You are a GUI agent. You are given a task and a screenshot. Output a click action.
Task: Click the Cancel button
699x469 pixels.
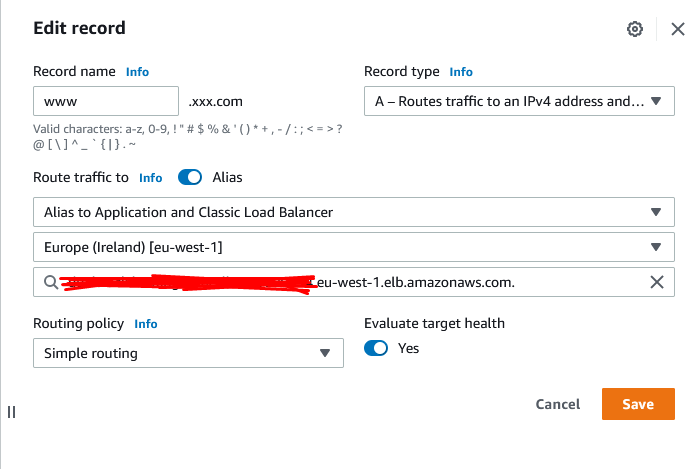558,404
